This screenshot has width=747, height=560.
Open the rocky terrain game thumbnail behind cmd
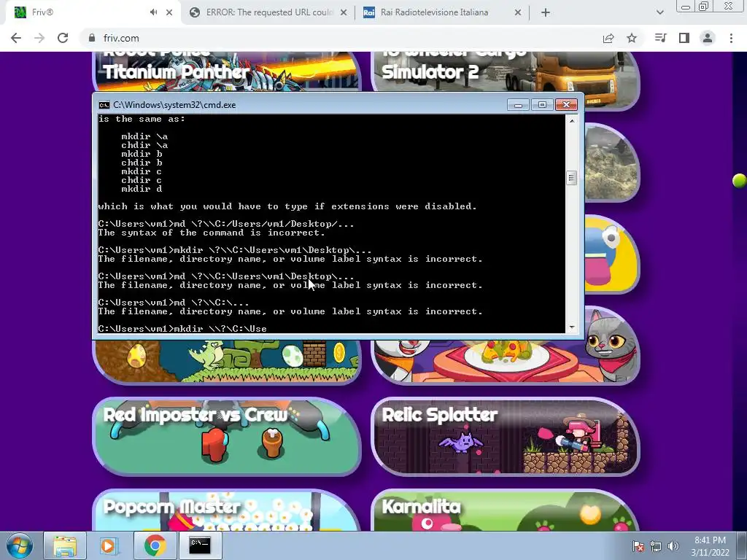coord(612,163)
